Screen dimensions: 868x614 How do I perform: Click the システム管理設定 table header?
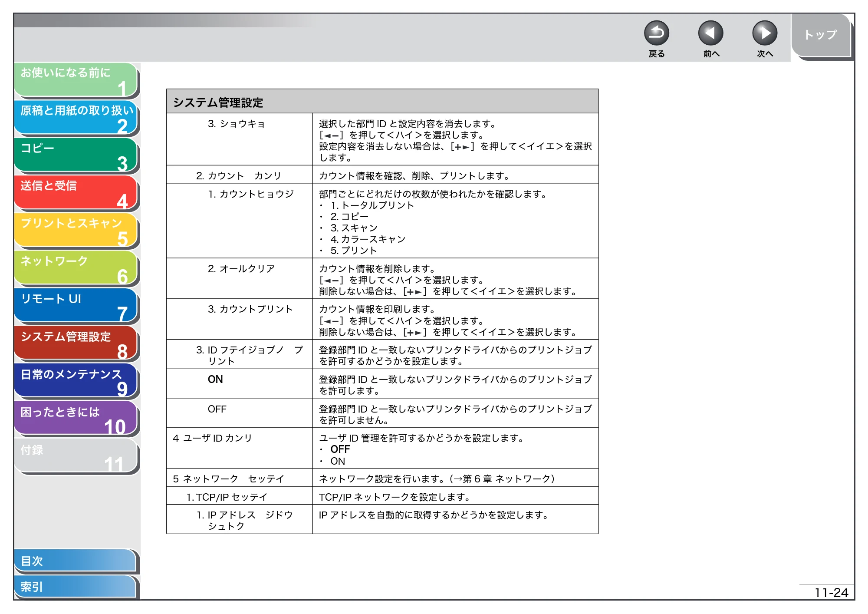click(382, 102)
